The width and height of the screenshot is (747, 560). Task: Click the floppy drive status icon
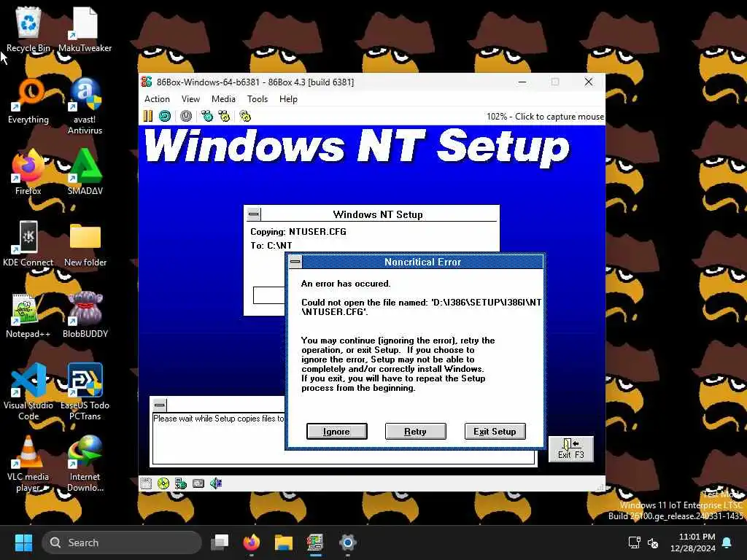[x=146, y=484]
